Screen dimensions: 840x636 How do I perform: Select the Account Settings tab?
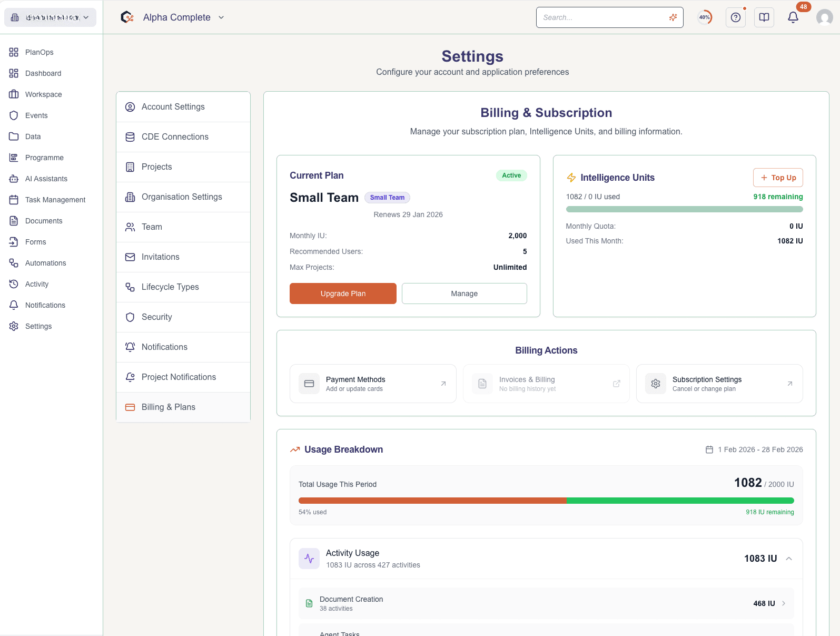tap(183, 107)
